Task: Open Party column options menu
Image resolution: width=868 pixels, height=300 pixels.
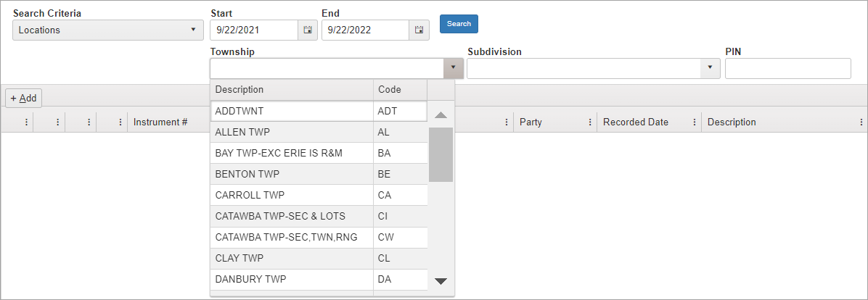Action: point(590,122)
